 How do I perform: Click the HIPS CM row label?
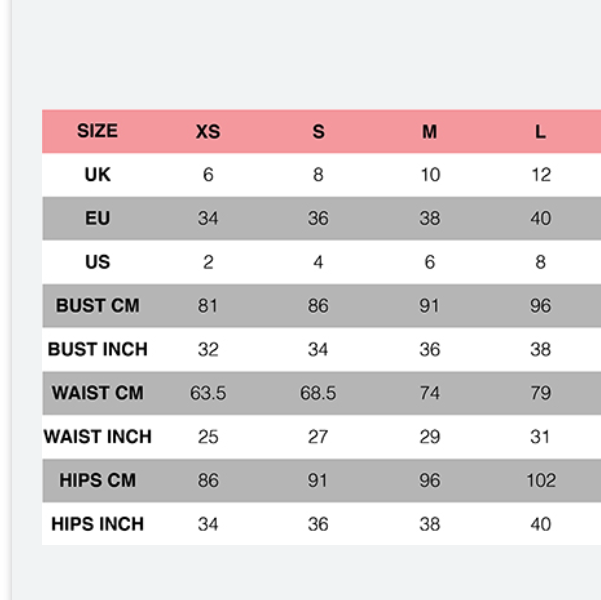pyautogui.click(x=97, y=481)
